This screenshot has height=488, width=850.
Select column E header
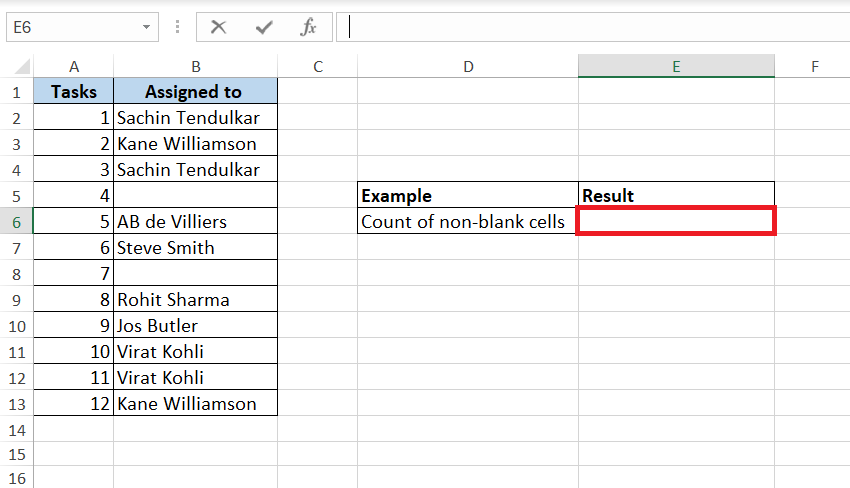coord(677,66)
